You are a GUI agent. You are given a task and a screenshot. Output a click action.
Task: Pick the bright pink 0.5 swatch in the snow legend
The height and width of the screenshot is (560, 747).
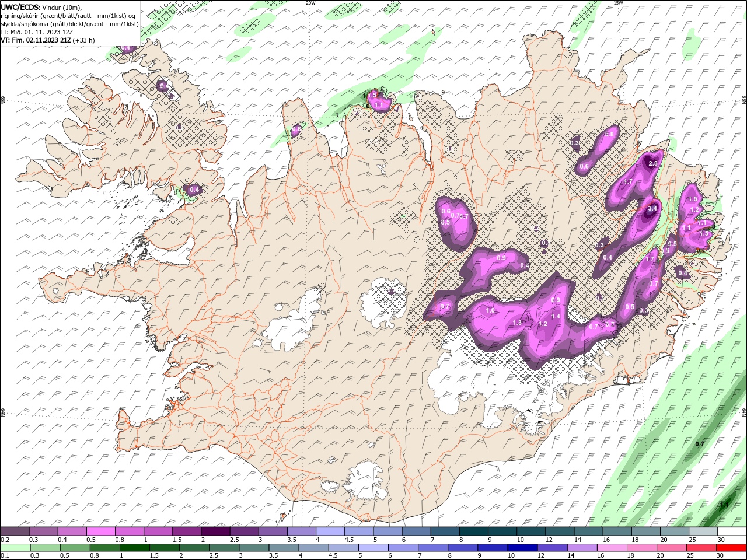click(x=100, y=531)
